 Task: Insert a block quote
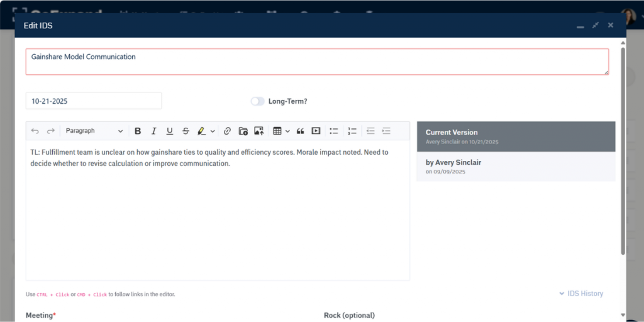tap(300, 131)
